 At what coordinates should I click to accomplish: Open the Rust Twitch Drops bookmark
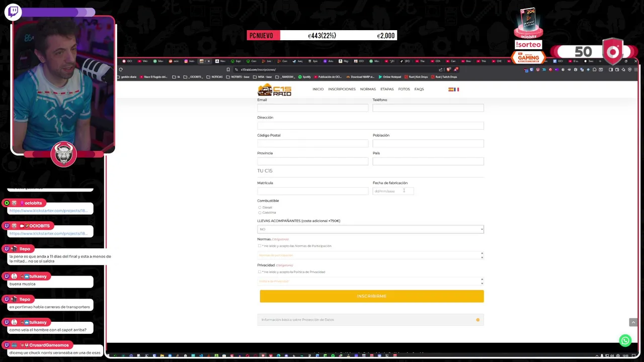(443, 77)
